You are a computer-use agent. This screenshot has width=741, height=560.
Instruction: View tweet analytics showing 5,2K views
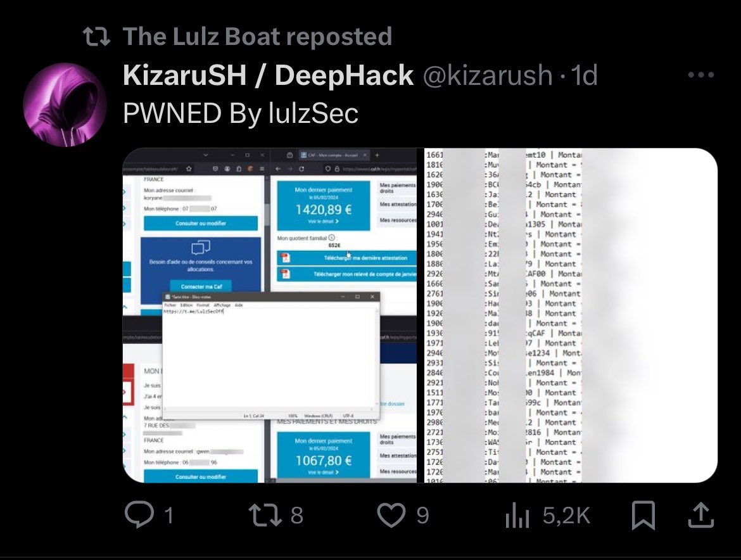coord(548,515)
